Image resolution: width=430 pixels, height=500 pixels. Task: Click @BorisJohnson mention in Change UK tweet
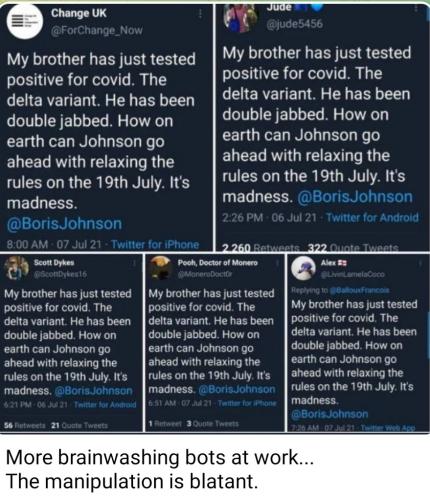[64, 224]
